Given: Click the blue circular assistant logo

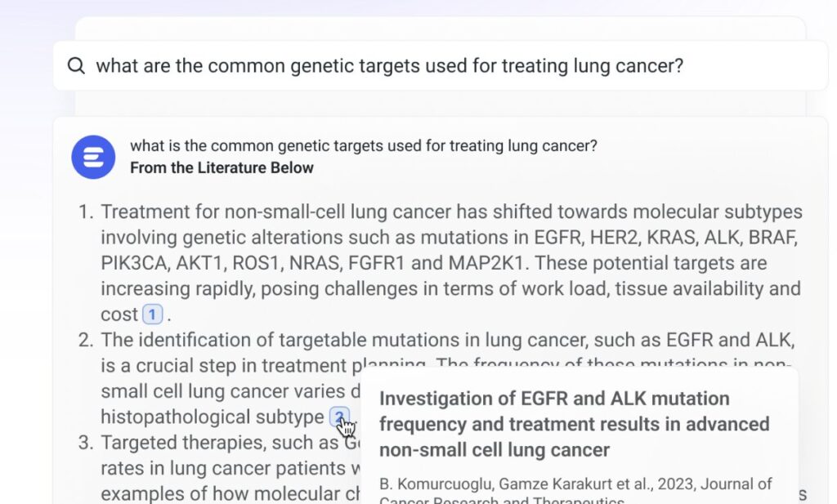Looking at the screenshot, I should point(93,157).
